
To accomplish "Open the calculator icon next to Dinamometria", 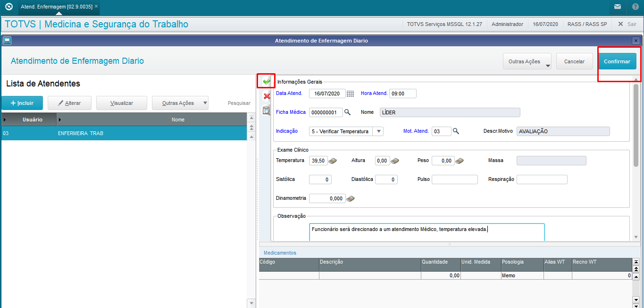I will tap(351, 198).
